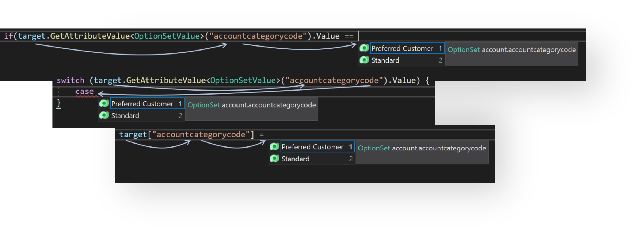Click the OptionSet tooltip beside the switch case suggestions
This screenshot has width=644, height=237.
(252, 109)
